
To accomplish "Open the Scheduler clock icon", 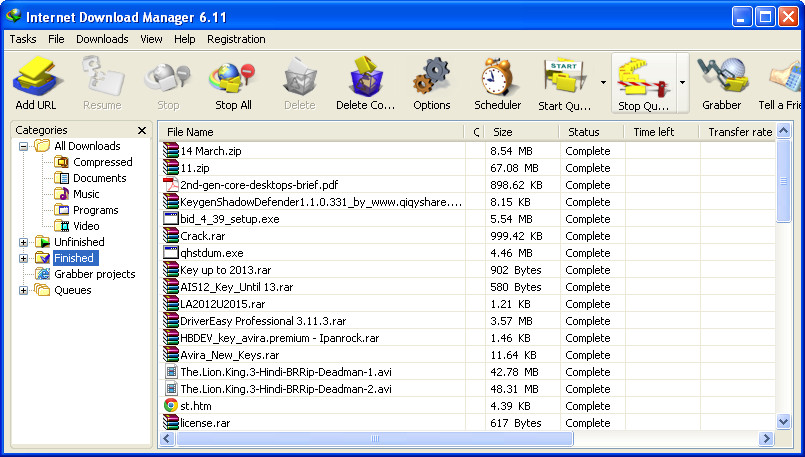I will tap(497, 77).
